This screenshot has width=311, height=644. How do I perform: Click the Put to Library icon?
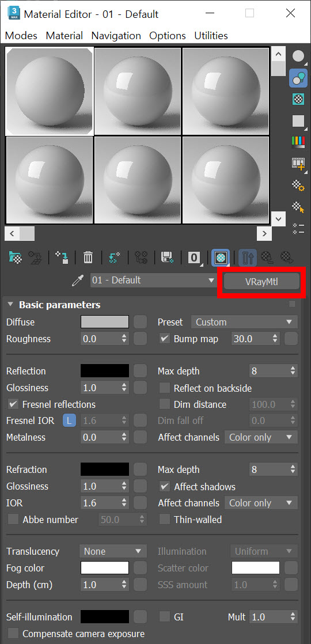(167, 257)
